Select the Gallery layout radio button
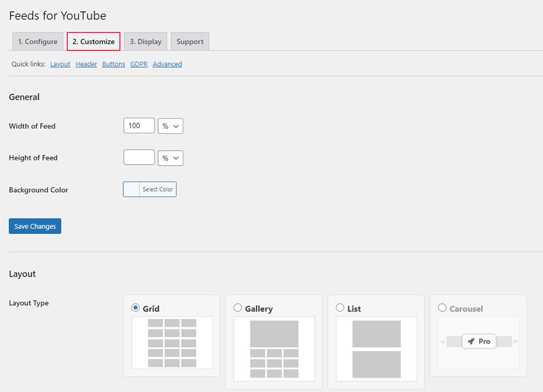Viewport: 543px width, 392px height. coord(238,307)
